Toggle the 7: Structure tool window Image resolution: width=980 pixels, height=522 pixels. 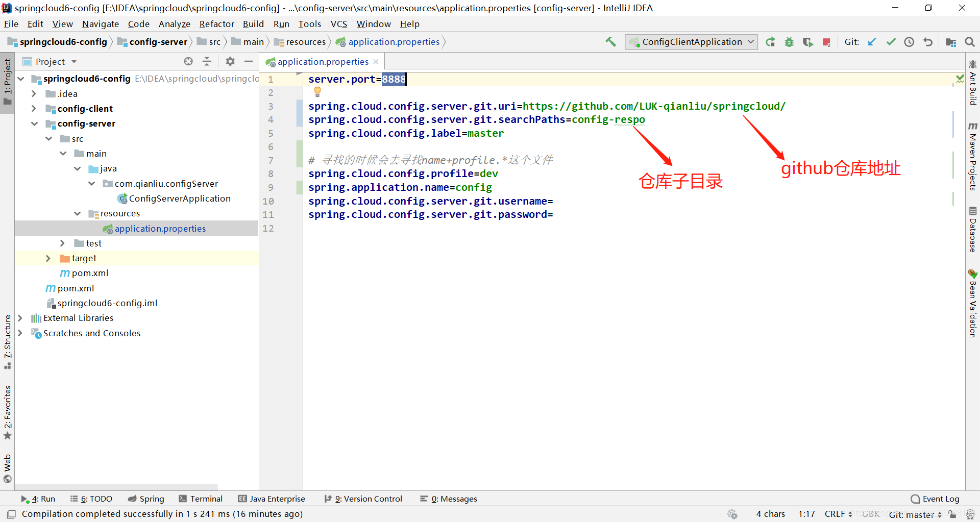pos(7,342)
